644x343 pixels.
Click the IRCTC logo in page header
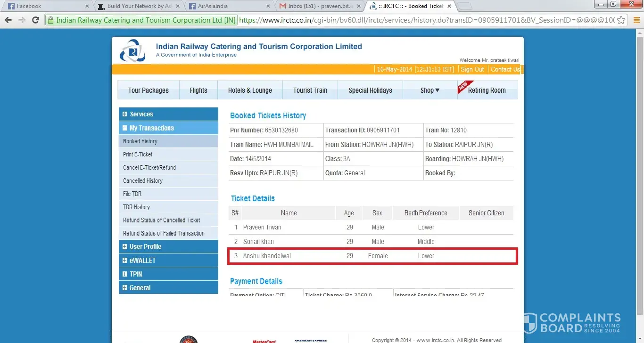pos(132,51)
